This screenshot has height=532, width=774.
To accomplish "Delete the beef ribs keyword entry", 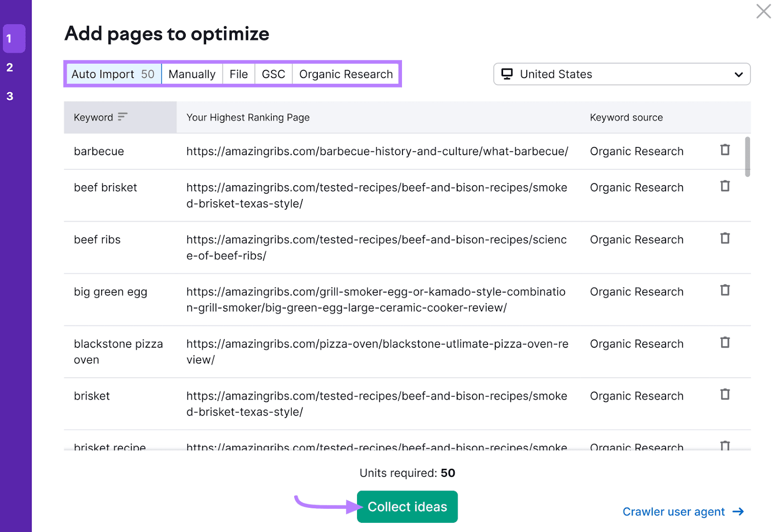I will (x=725, y=238).
